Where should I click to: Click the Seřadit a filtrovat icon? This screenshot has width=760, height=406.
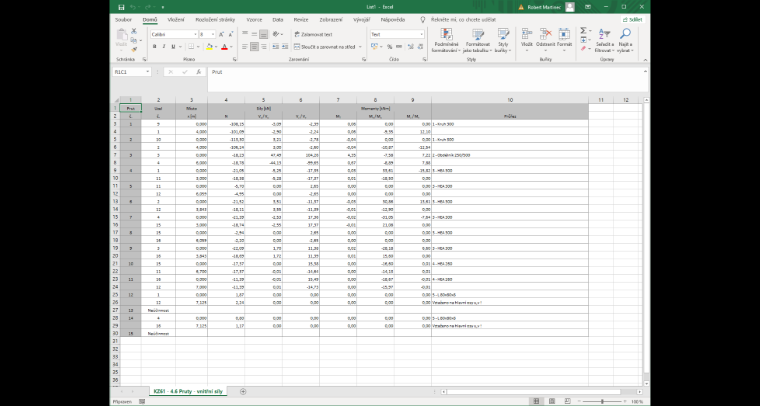[604, 34]
